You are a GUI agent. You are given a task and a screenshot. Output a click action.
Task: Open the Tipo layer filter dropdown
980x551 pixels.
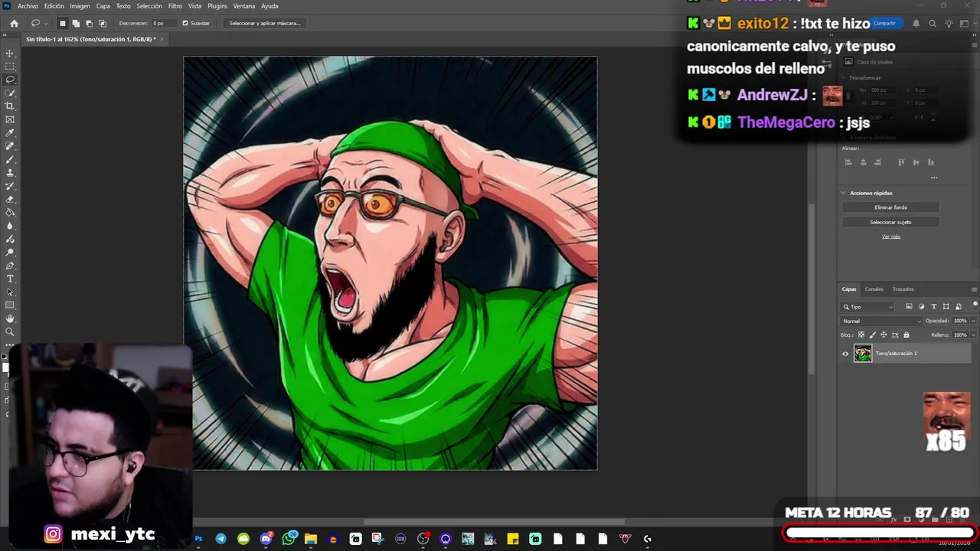click(x=867, y=307)
